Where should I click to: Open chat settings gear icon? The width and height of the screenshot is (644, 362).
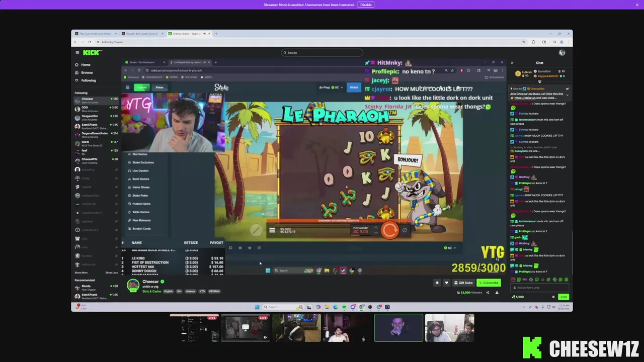tap(553, 297)
